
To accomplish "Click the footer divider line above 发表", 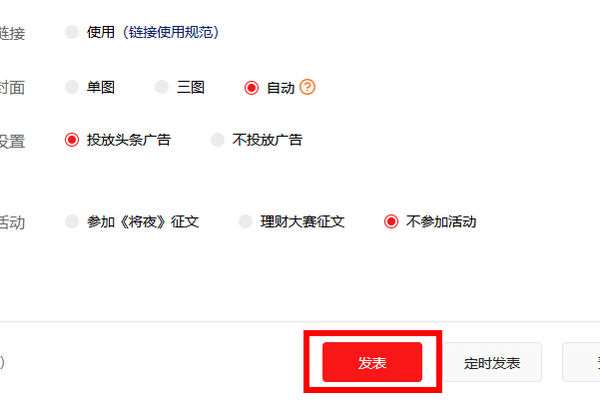I will coord(300,322).
